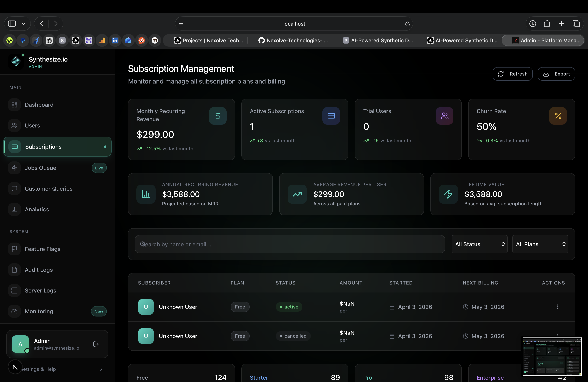Open the All Plans filter dropdown

(x=540, y=244)
